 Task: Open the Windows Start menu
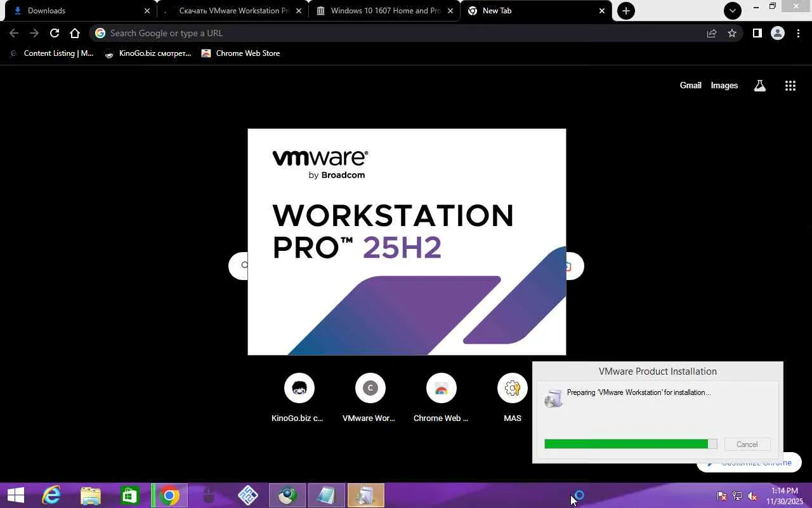(15, 495)
